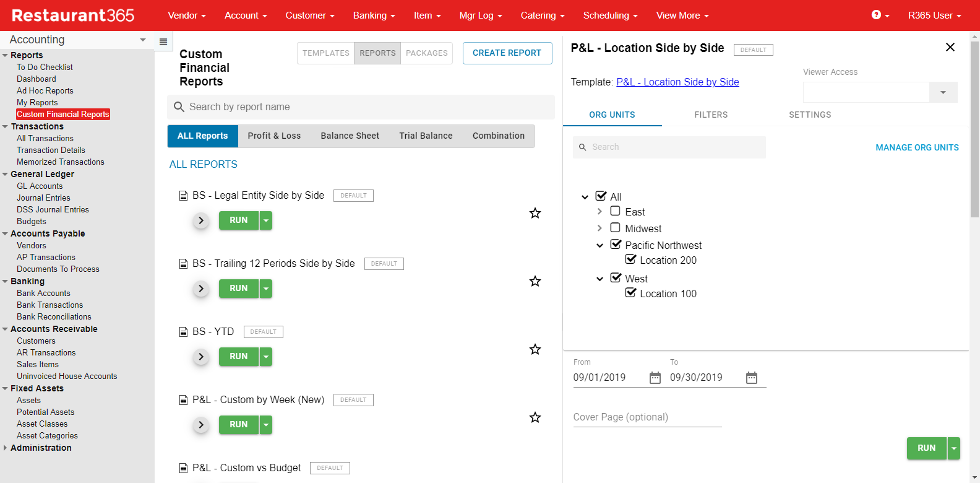Open the P&L - Location Side by Side template link
The width and height of the screenshot is (980, 483).
(x=677, y=82)
